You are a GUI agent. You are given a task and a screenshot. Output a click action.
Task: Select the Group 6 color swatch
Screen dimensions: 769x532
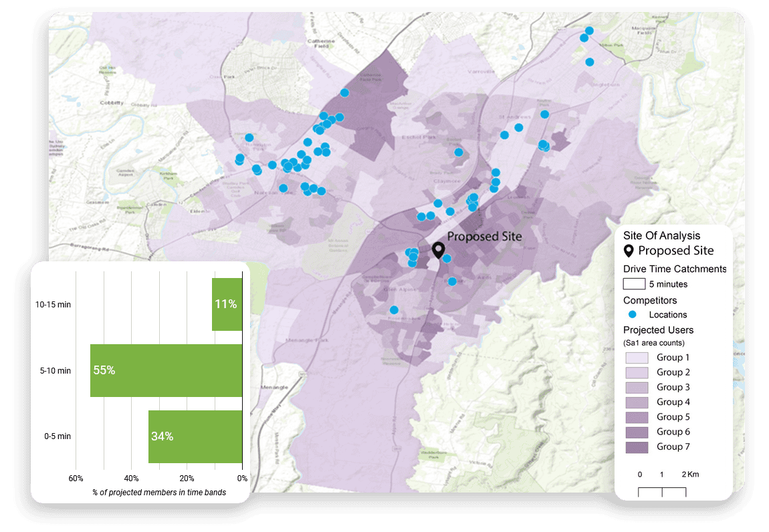click(x=637, y=432)
